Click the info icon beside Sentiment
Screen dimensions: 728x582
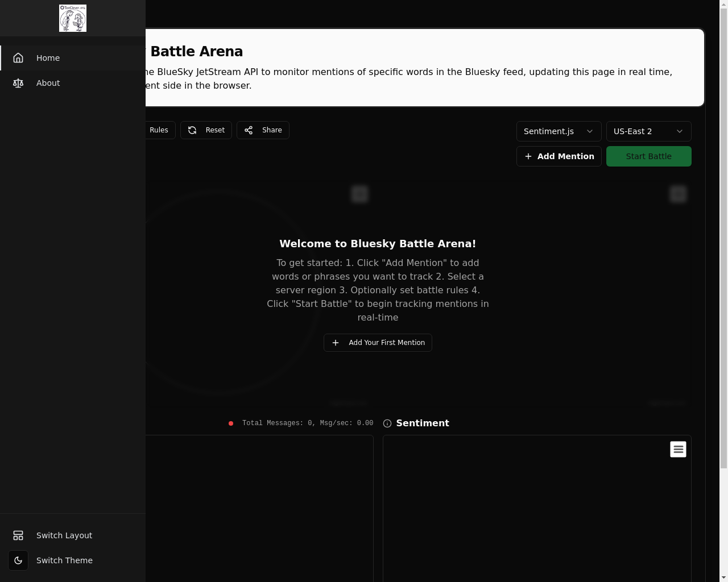(x=387, y=423)
